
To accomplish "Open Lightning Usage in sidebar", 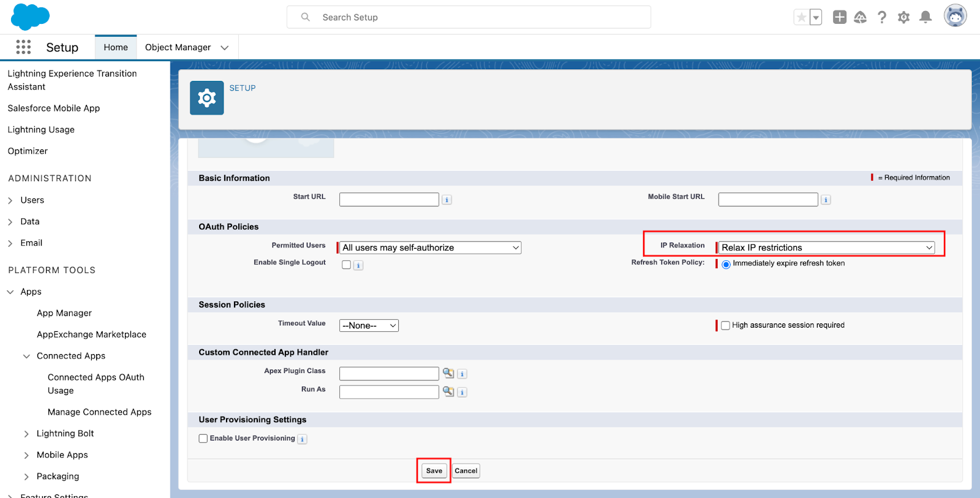I will (41, 130).
